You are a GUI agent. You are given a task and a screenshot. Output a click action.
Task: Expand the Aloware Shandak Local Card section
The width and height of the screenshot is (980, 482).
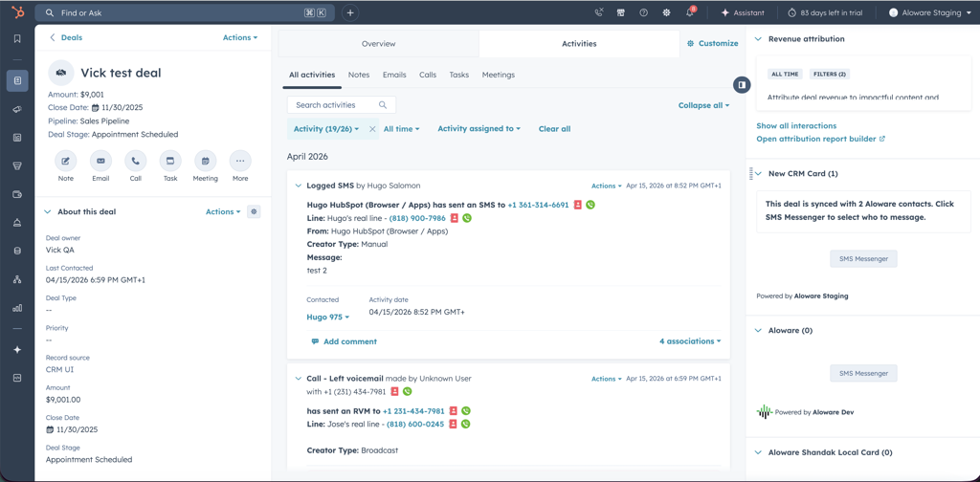(758, 452)
